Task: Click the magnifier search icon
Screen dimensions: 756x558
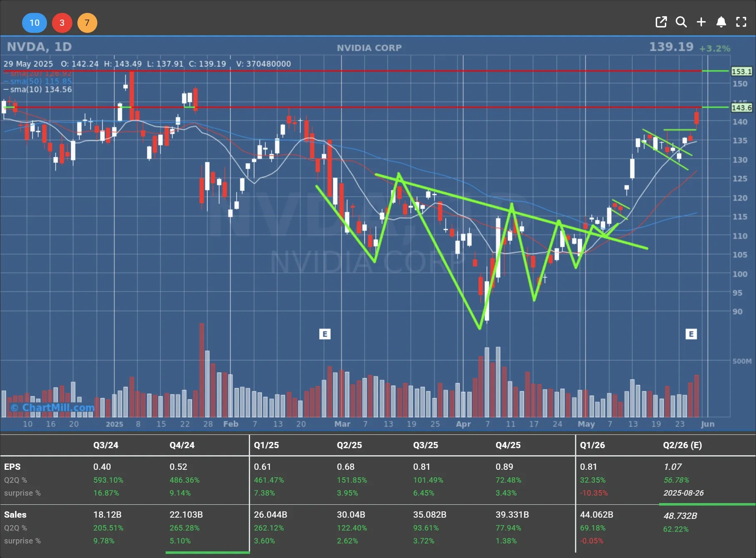Action: pyautogui.click(x=681, y=22)
